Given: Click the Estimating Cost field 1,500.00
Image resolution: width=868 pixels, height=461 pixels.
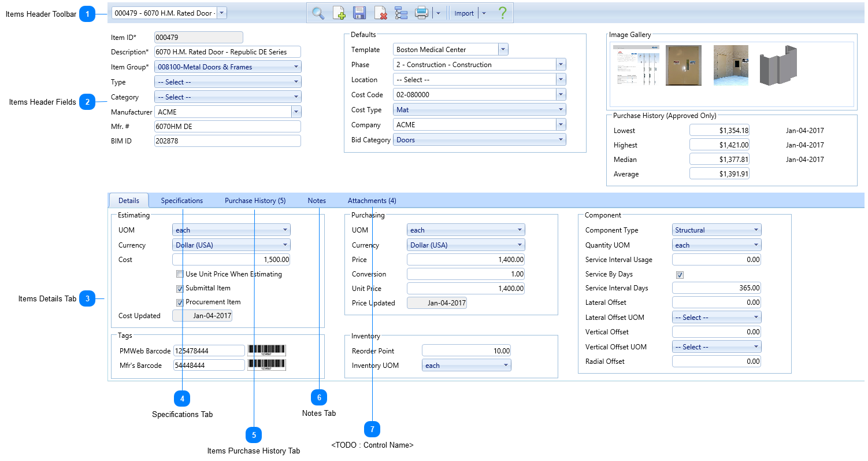Looking at the screenshot, I should pos(231,260).
